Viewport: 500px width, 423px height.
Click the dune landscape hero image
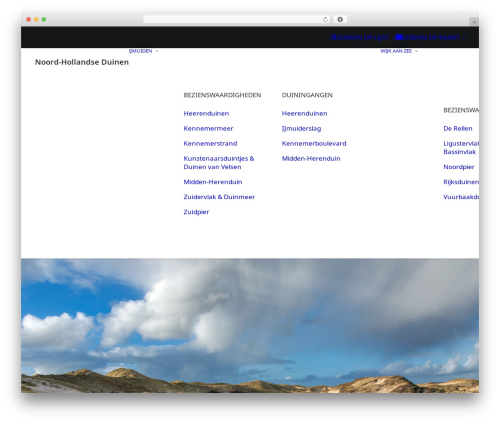tap(250, 326)
